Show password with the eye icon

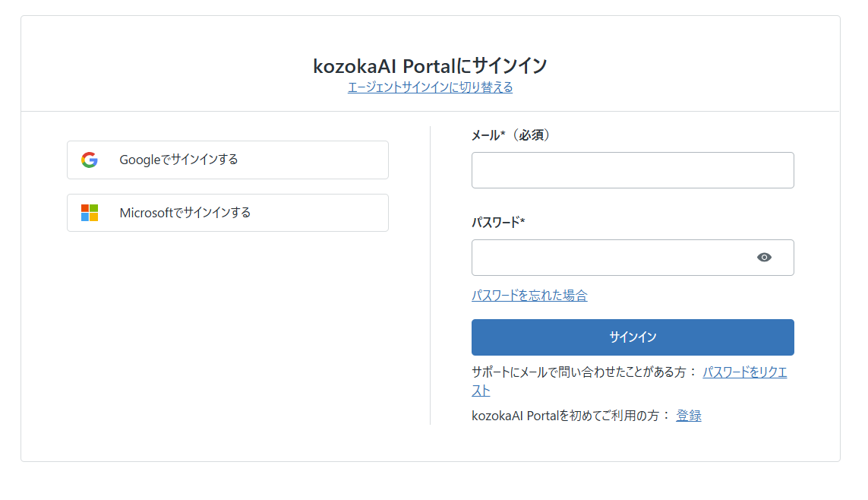(x=764, y=258)
